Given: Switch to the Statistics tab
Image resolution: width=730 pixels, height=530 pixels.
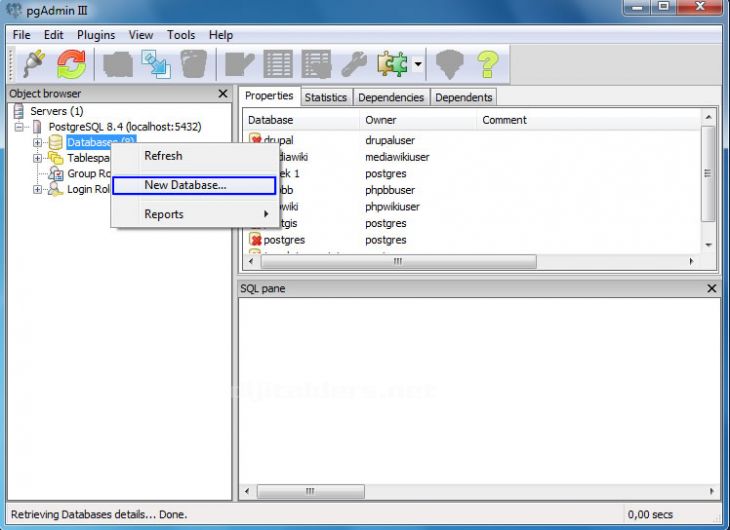Looking at the screenshot, I should pos(326,97).
